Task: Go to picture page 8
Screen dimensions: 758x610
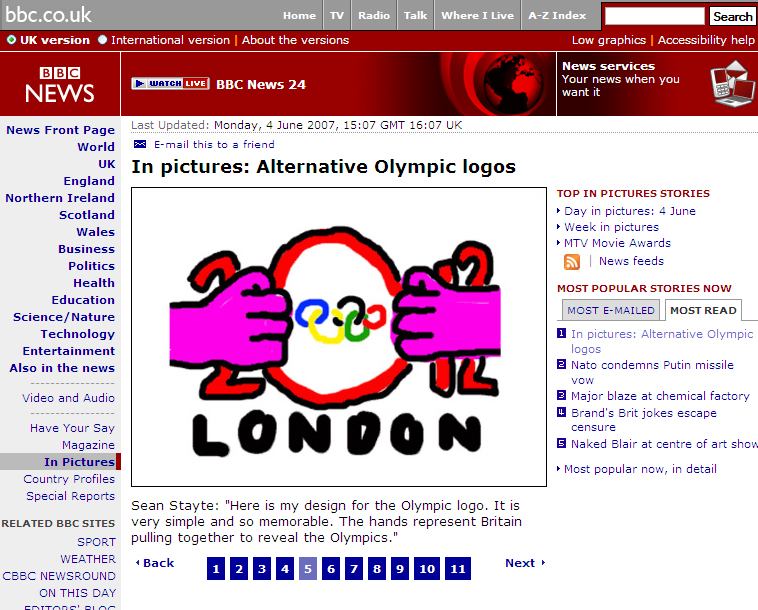Action: coord(377,568)
